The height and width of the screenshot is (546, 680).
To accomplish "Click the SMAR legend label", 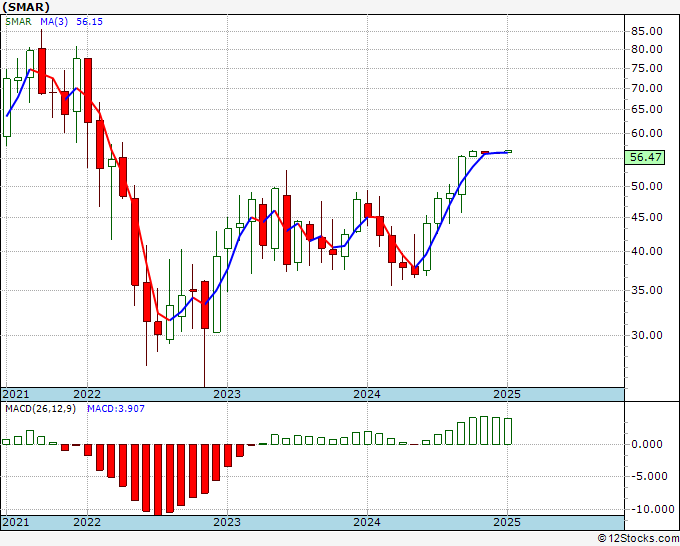I will click(18, 22).
